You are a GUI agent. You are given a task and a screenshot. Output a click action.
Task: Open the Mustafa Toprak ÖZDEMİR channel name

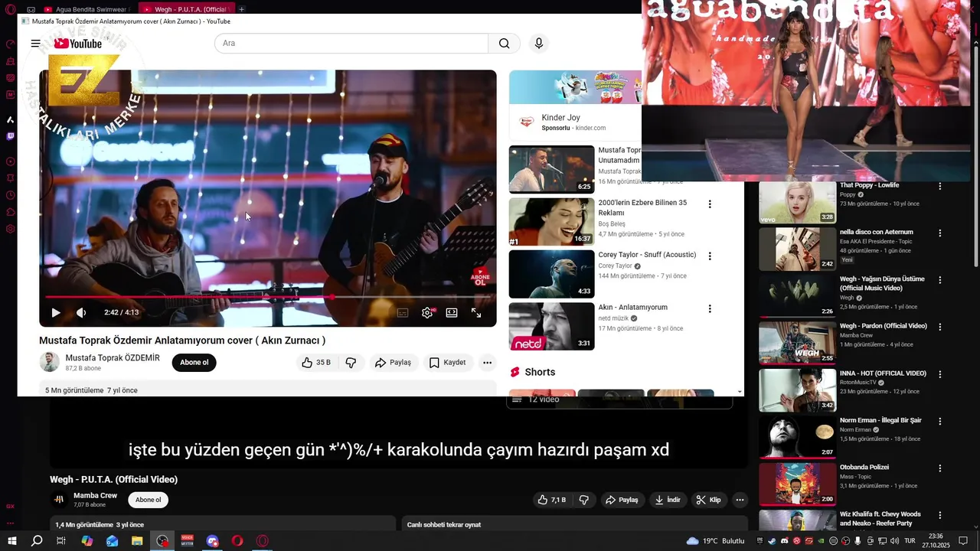click(113, 358)
